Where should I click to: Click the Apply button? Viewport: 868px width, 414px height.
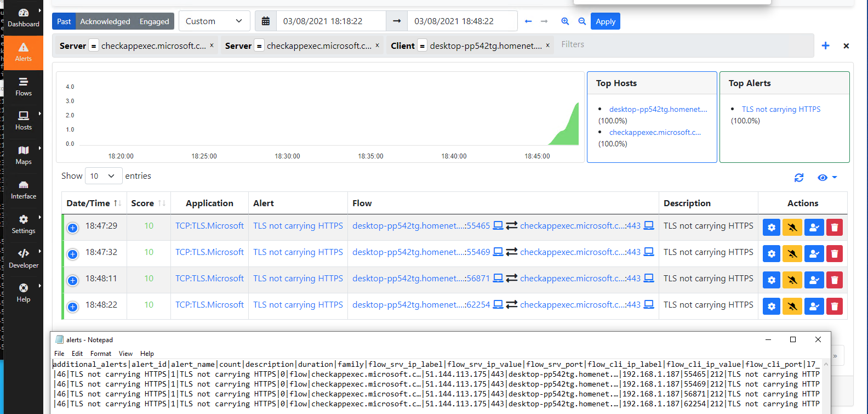606,21
